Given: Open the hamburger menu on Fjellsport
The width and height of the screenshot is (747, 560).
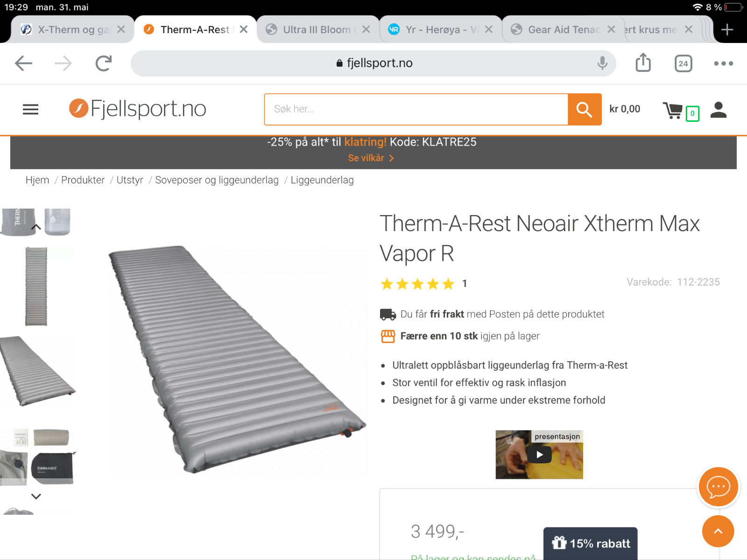Looking at the screenshot, I should pyautogui.click(x=31, y=109).
